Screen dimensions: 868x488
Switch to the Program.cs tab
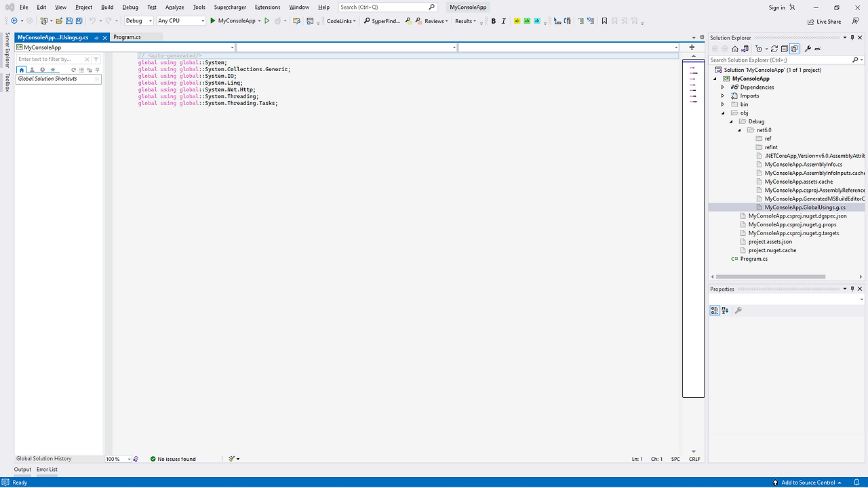pos(126,38)
